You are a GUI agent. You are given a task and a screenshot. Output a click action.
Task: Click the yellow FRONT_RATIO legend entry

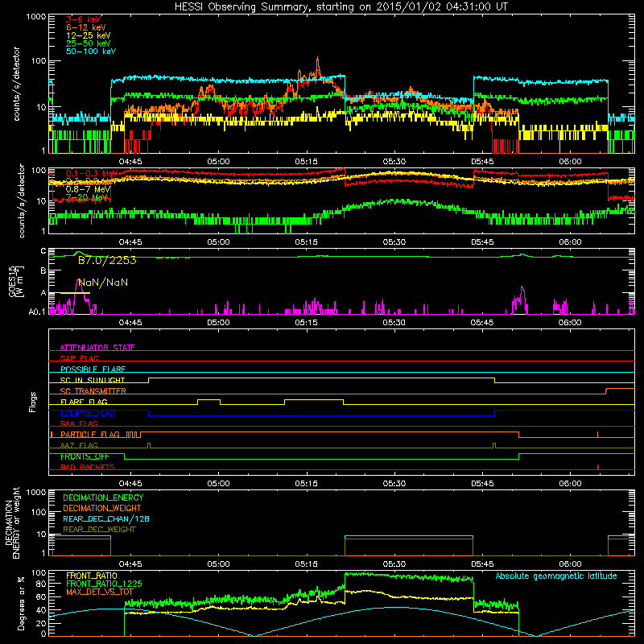[x=92, y=576]
